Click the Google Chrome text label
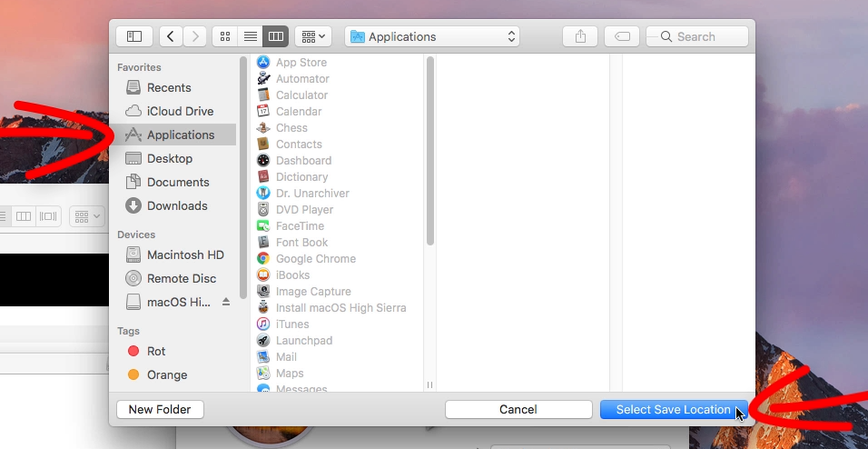Screen dimensions: 868x449 (316, 259)
